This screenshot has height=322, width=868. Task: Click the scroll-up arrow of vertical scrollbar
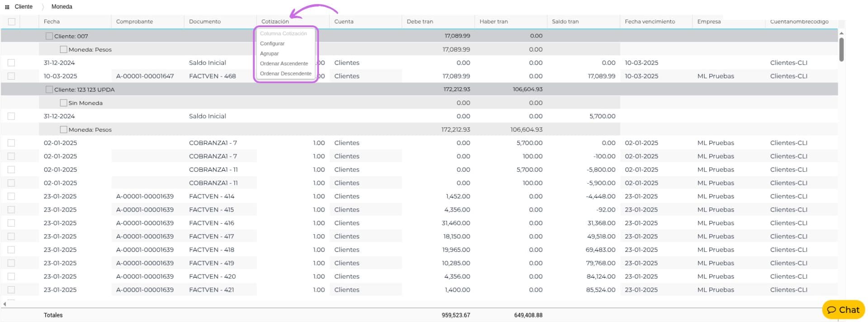[841, 33]
